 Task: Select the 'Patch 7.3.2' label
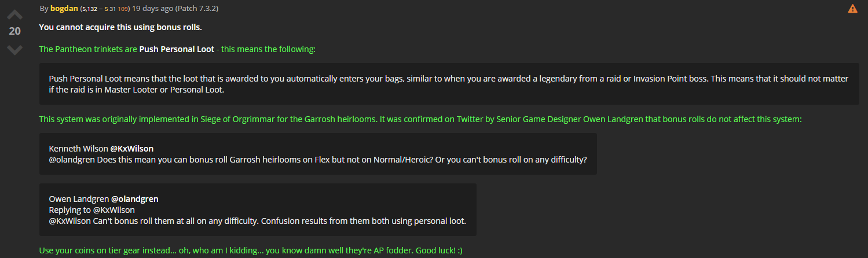pos(197,9)
